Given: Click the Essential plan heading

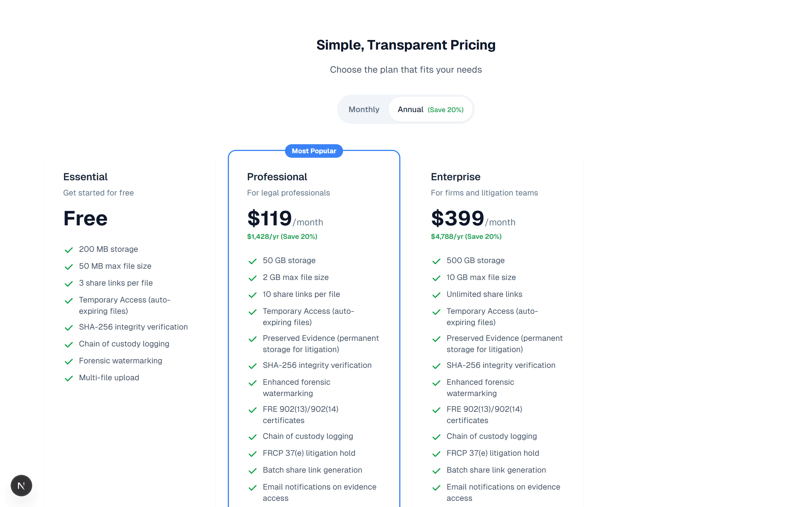Looking at the screenshot, I should [85, 177].
